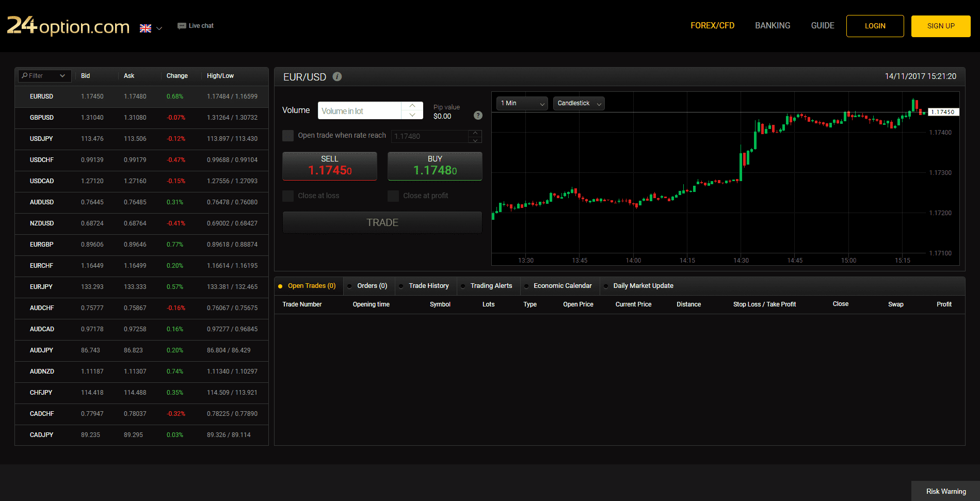Open the 1 Min timeframe dropdown
This screenshot has height=501, width=980.
pos(521,103)
